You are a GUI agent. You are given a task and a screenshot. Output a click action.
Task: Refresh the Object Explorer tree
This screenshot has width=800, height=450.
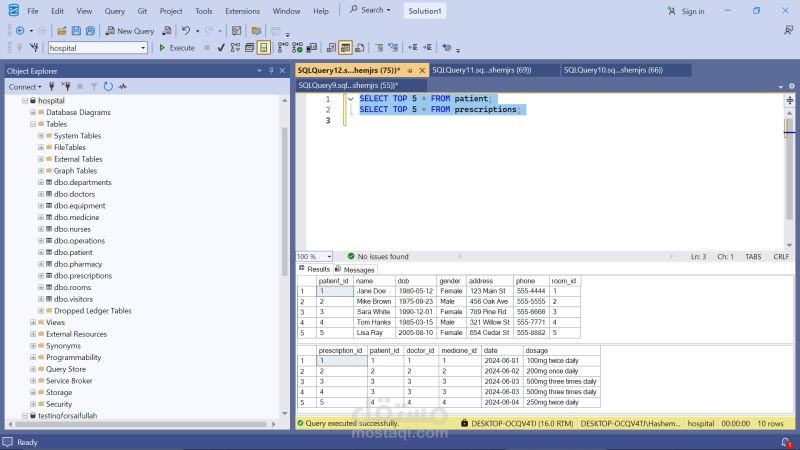pyautogui.click(x=108, y=87)
